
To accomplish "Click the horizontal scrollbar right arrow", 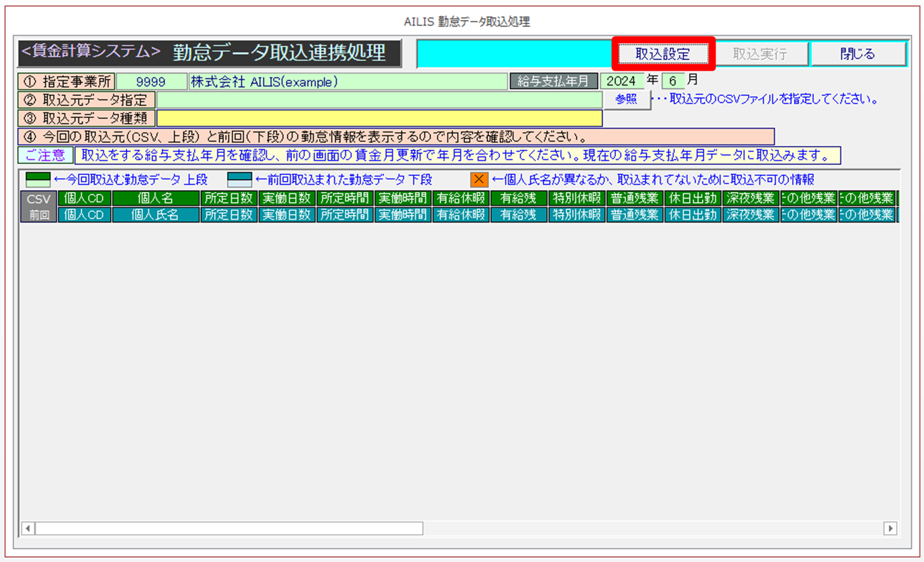I will 890,528.
